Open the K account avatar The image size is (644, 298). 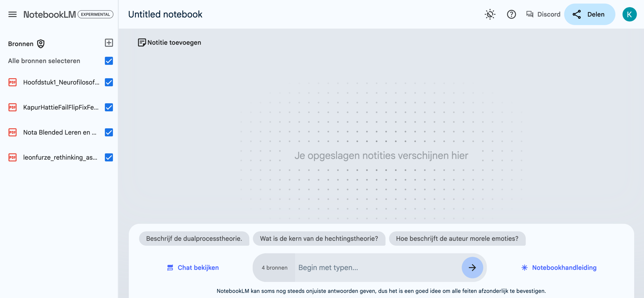(629, 14)
